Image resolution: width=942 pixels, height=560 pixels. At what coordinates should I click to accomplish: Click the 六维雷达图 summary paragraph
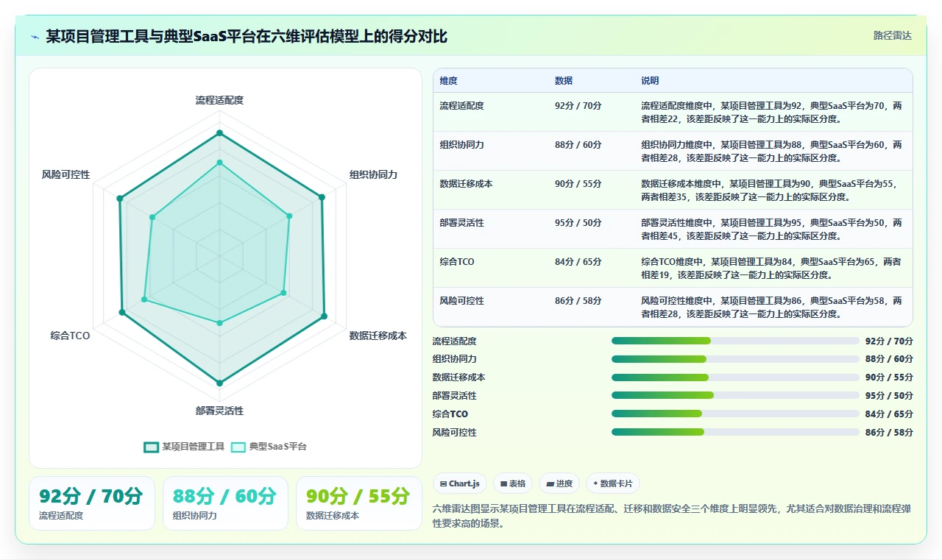[x=672, y=516]
